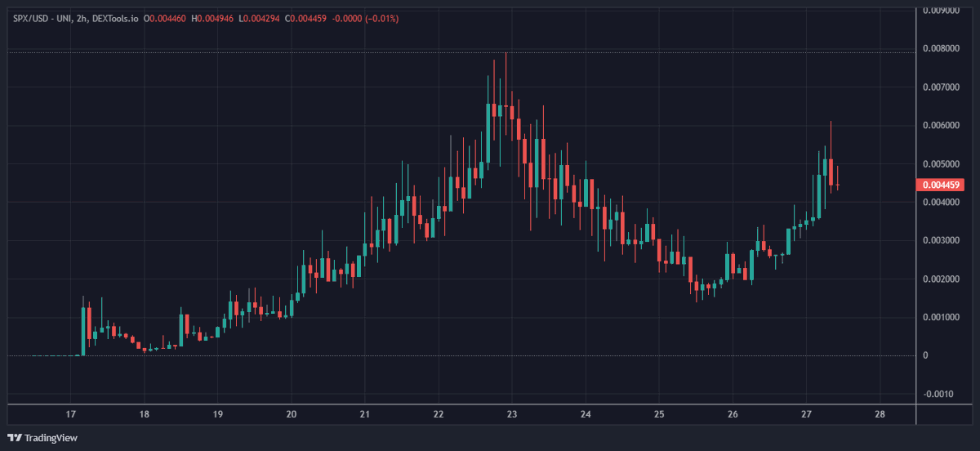This screenshot has height=451, width=980.
Task: Select the 0 price axis label
Action: [x=925, y=355]
